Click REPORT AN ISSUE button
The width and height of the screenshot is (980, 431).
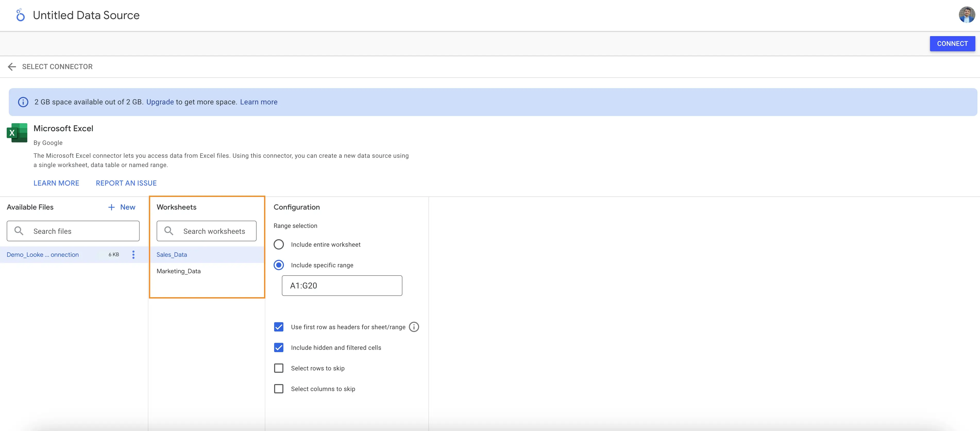(x=126, y=183)
